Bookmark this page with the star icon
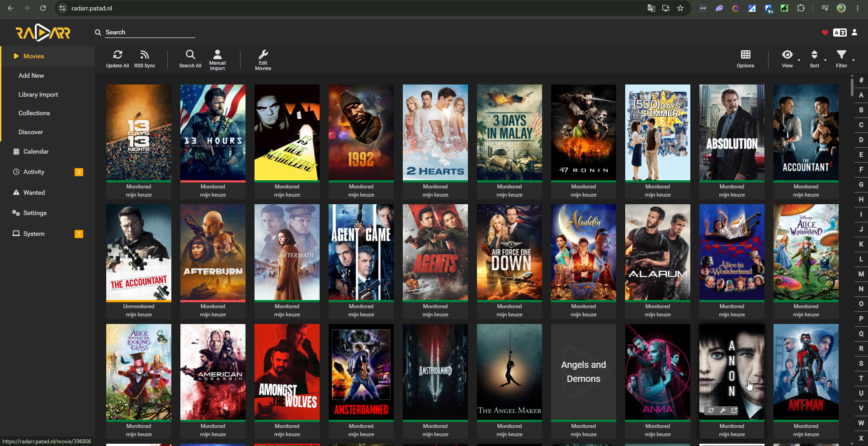Screen dimensions: 868x446 tap(680, 8)
